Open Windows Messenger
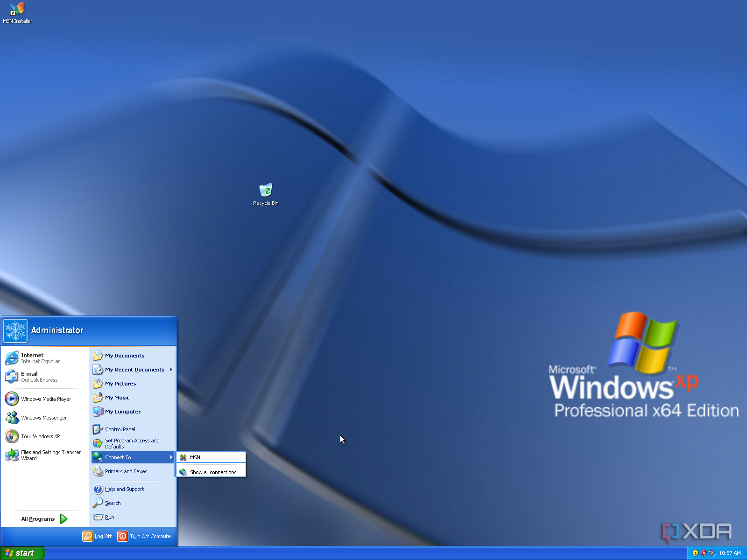Image resolution: width=747 pixels, height=560 pixels. coord(45,418)
